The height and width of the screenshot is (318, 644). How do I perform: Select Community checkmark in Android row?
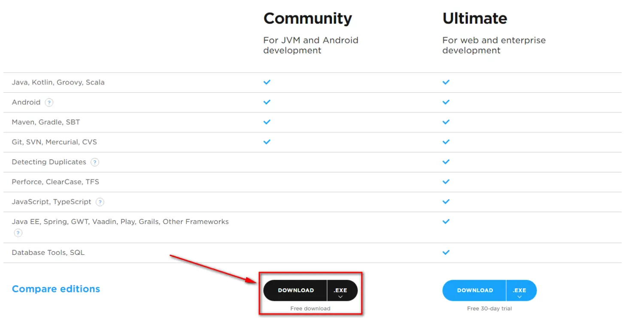pyautogui.click(x=267, y=102)
